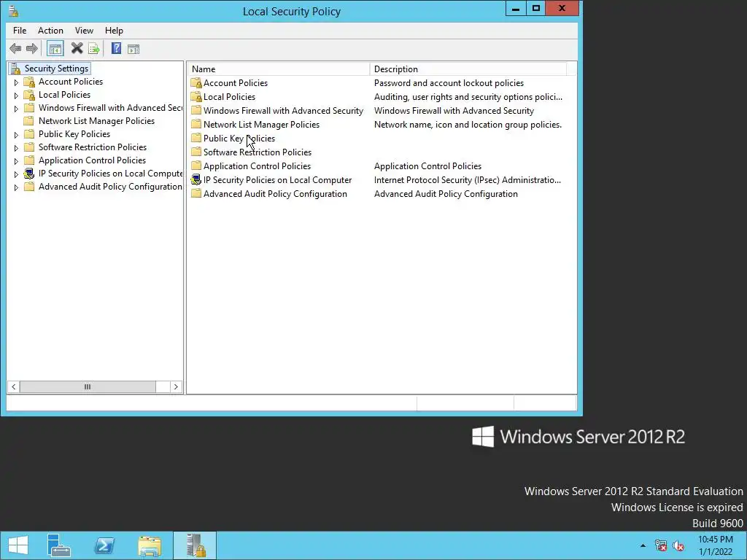
Task: Select Network List Manager Policies in tree
Action: tap(97, 121)
